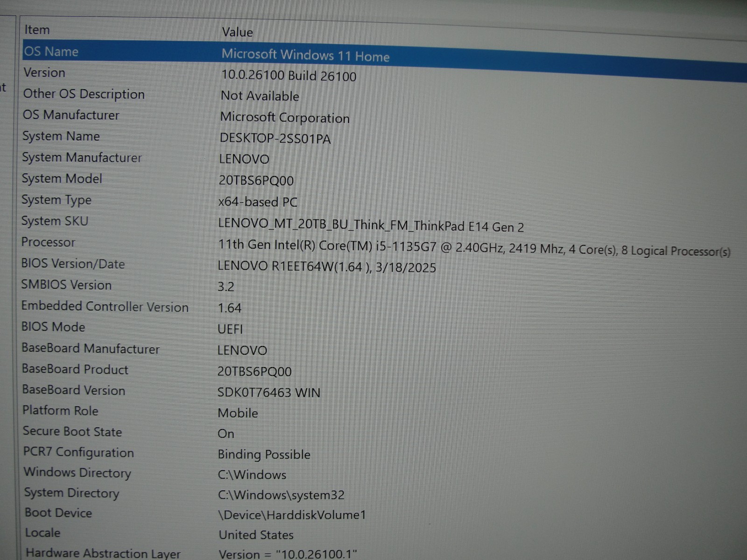Click the Binding Possible value

(x=264, y=454)
